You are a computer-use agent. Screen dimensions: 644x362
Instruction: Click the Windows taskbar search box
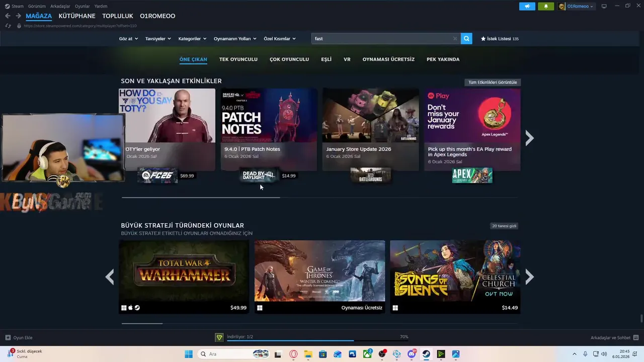[x=232, y=354]
